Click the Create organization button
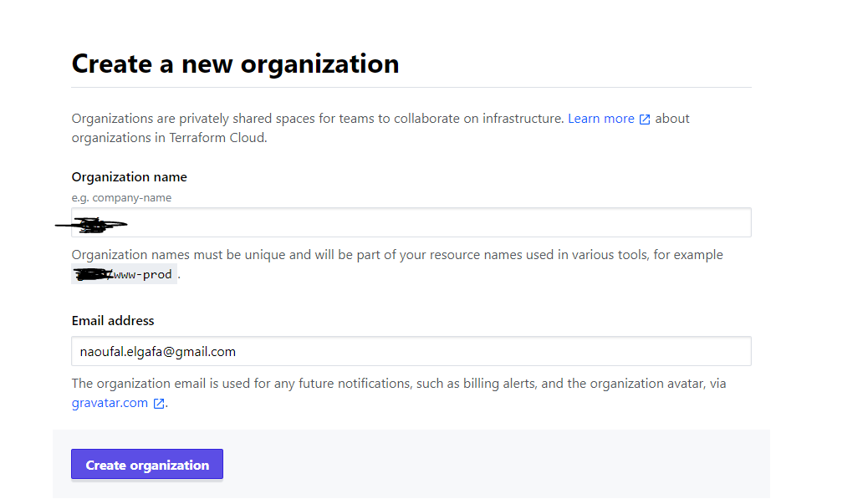The image size is (868, 499). pos(146,464)
